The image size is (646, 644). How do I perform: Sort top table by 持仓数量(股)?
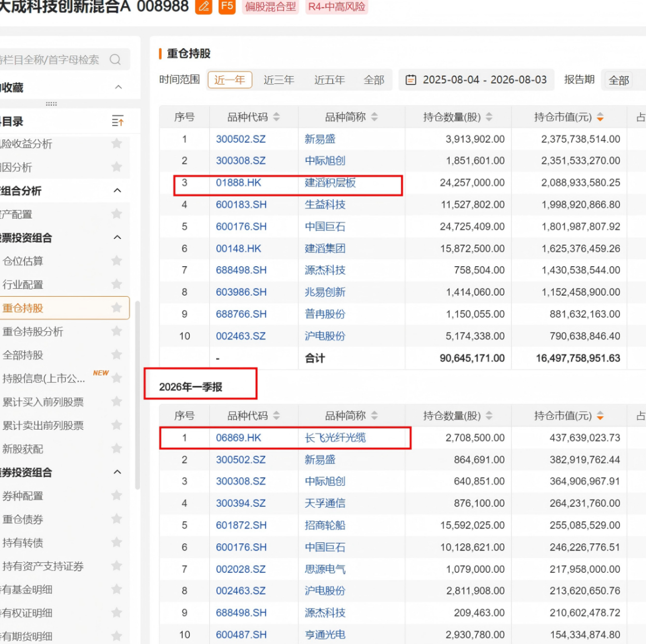tap(489, 117)
